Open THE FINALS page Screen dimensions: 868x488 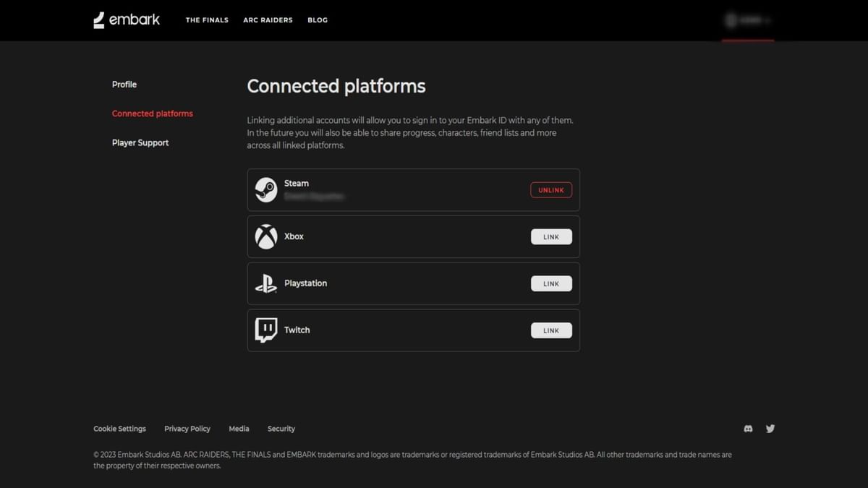207,20
